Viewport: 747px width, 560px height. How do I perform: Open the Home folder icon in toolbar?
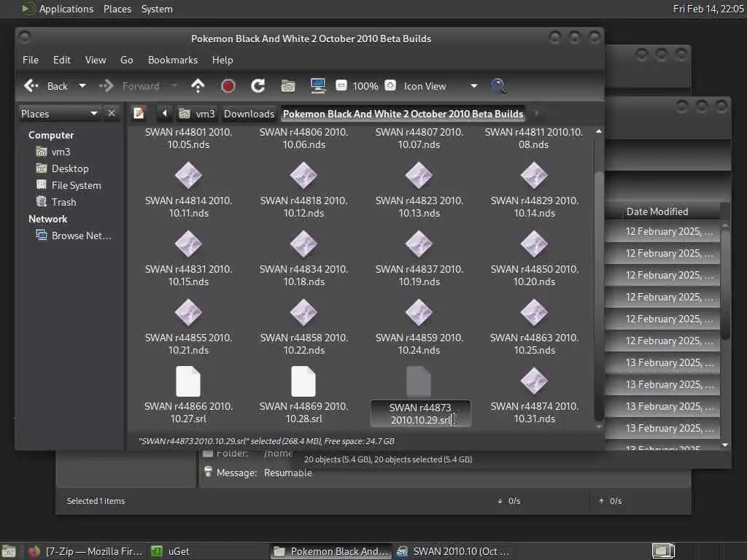tap(288, 86)
